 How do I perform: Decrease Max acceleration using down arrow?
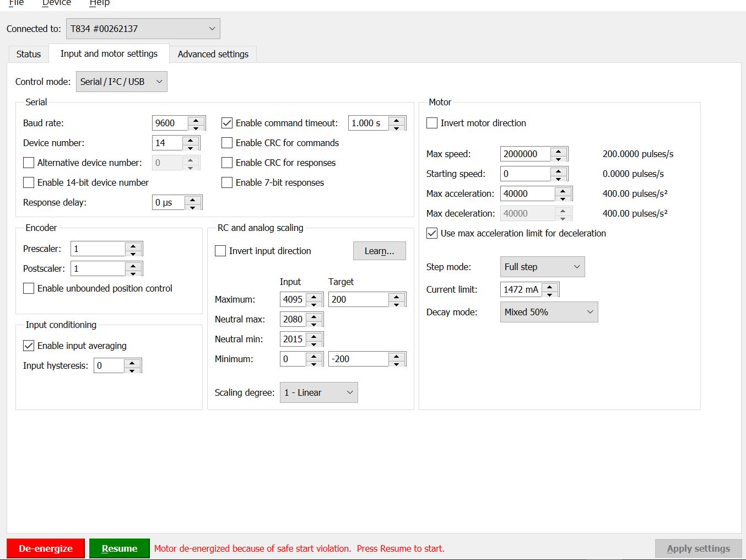click(563, 198)
